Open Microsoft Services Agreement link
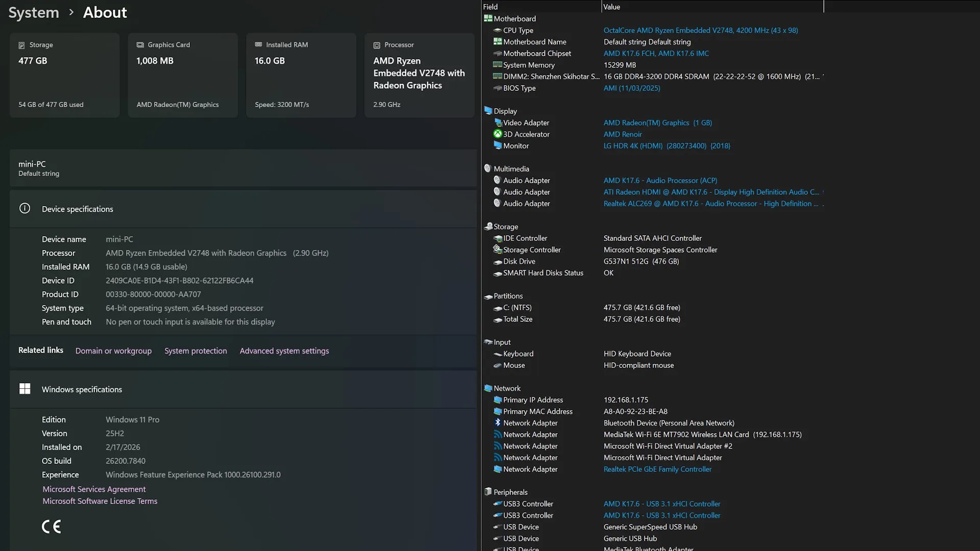The height and width of the screenshot is (551, 980). pos(94,489)
